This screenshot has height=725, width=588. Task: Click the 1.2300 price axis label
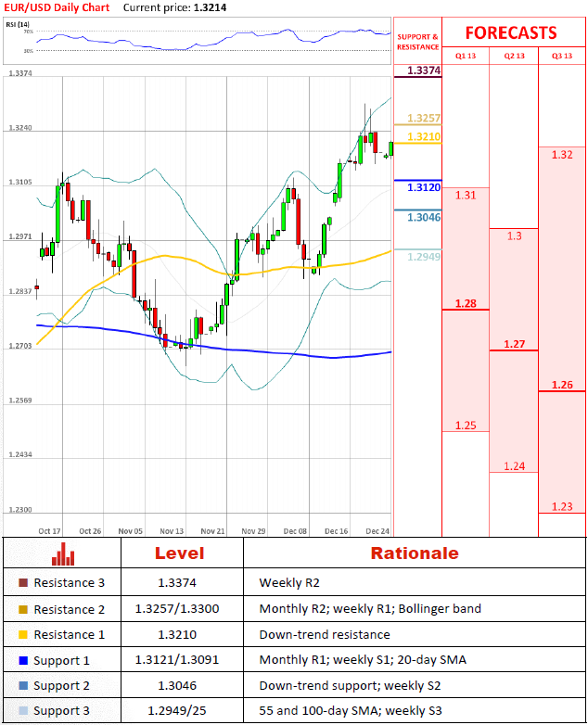pyautogui.click(x=20, y=510)
